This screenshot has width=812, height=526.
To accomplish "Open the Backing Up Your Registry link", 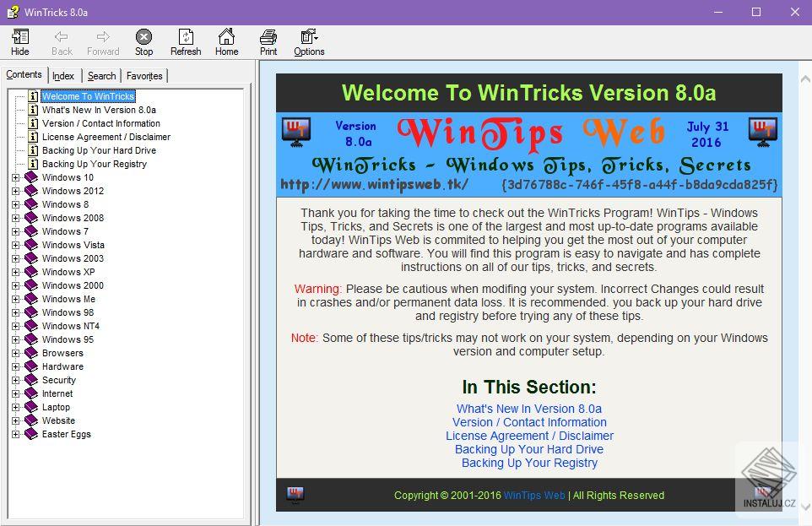I will (529, 463).
